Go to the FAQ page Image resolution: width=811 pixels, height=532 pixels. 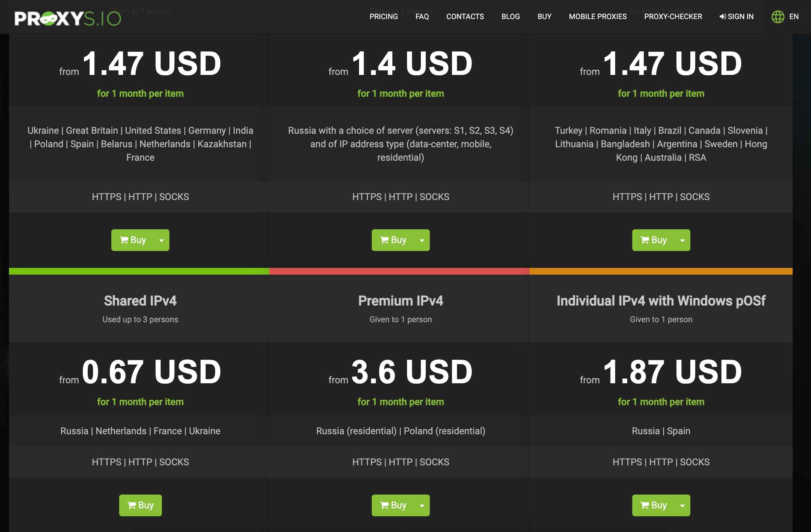tap(422, 17)
